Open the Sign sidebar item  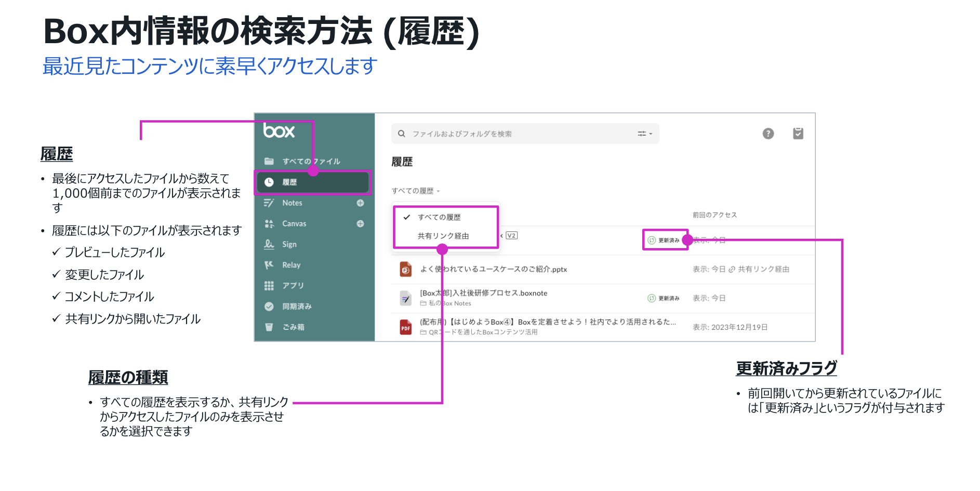coord(289,244)
